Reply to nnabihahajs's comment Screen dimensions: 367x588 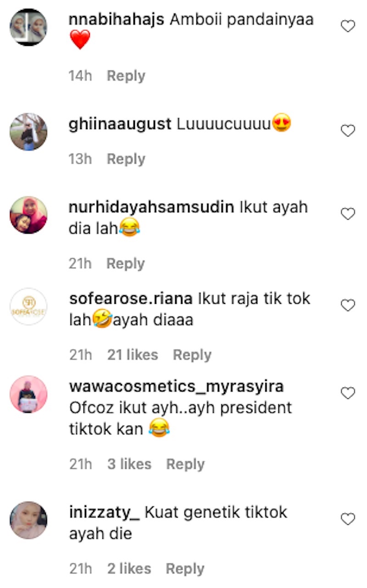(x=126, y=76)
